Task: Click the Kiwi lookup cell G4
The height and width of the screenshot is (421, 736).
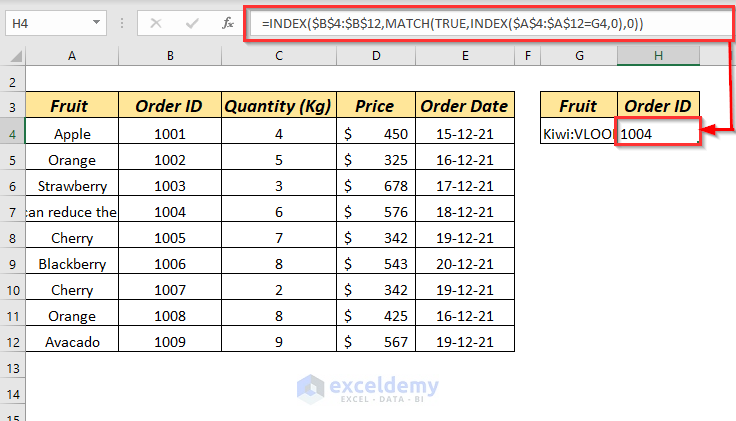Action: coord(578,133)
